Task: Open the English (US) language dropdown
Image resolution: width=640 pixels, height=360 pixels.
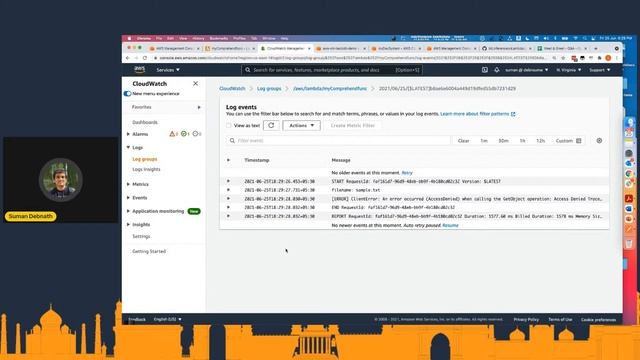Action: point(167,319)
